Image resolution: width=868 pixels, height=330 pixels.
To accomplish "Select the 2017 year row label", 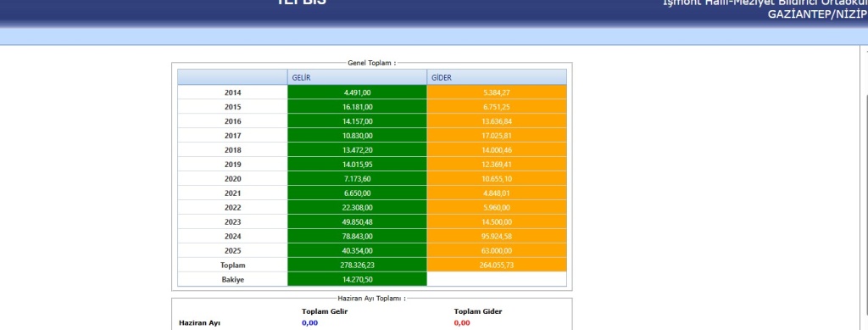I will (x=232, y=136).
